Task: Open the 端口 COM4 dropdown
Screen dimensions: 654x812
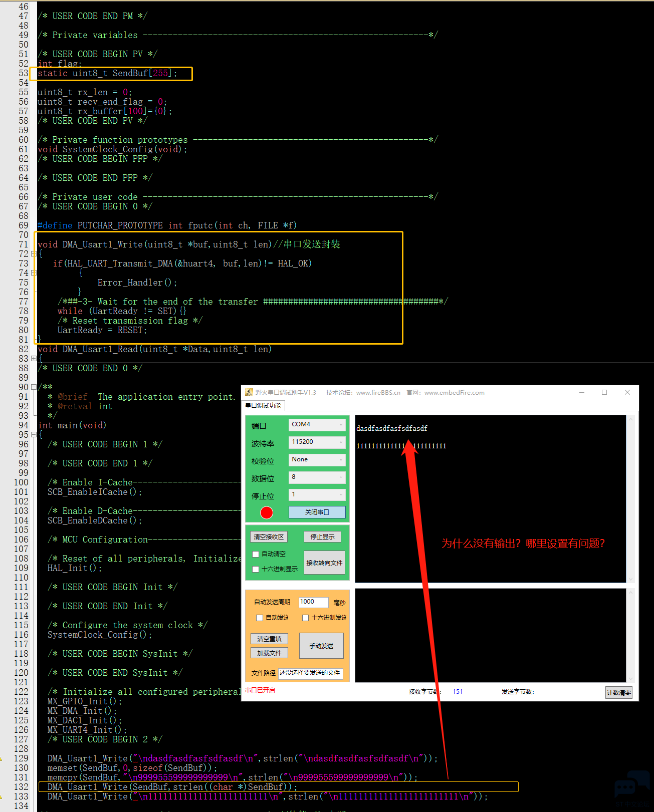Action: click(x=317, y=425)
